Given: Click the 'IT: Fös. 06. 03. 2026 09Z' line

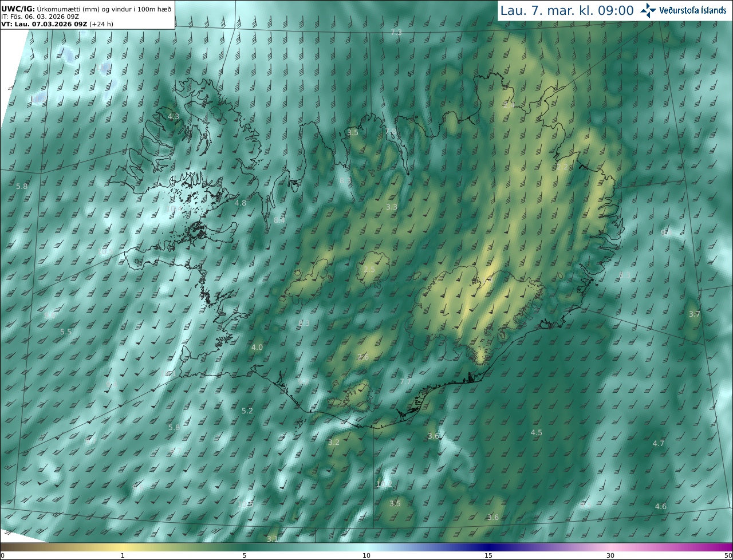Looking at the screenshot, I should pyautogui.click(x=40, y=16).
